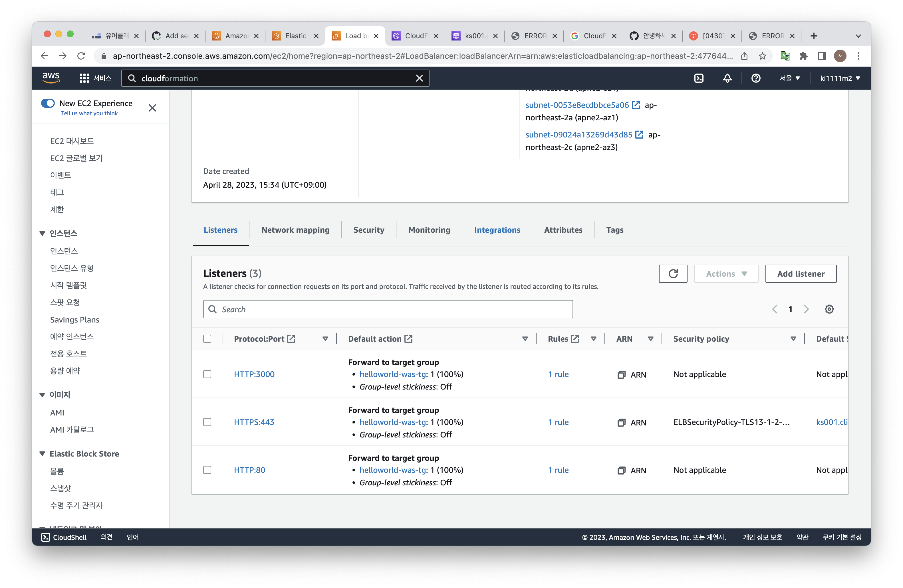
Task: Refresh the listeners list
Action: (673, 274)
